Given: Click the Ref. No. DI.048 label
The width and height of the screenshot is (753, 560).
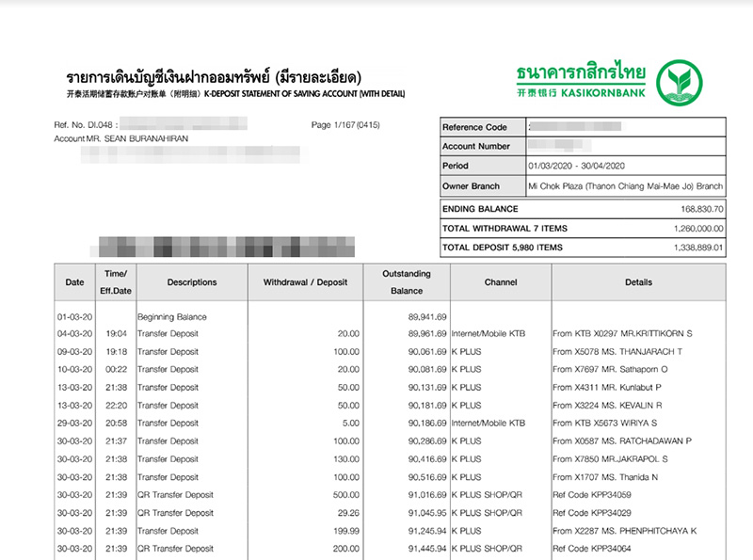Looking at the screenshot, I should click(86, 125).
